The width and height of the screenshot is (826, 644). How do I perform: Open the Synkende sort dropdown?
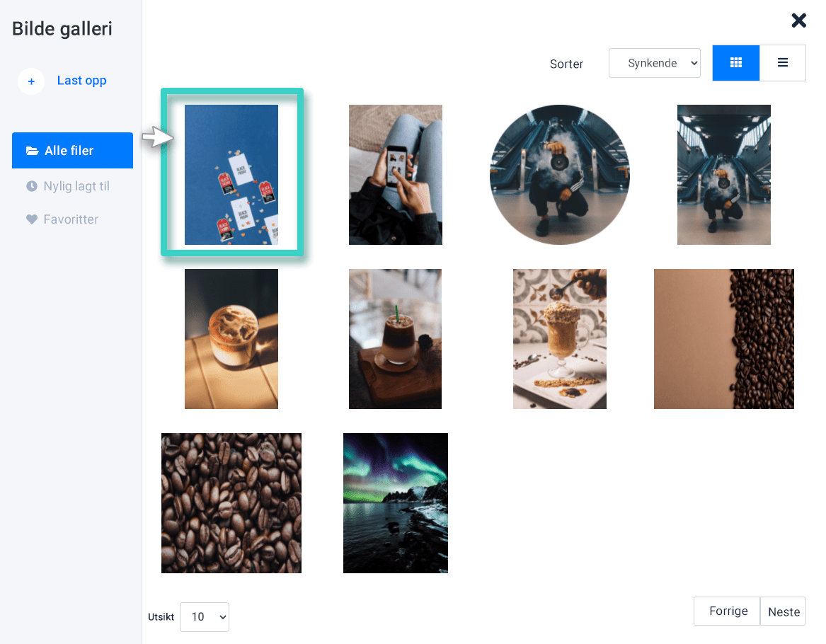click(654, 63)
